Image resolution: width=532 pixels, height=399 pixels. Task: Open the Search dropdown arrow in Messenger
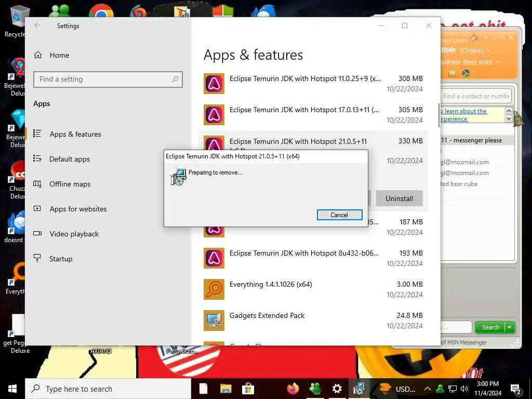(510, 327)
